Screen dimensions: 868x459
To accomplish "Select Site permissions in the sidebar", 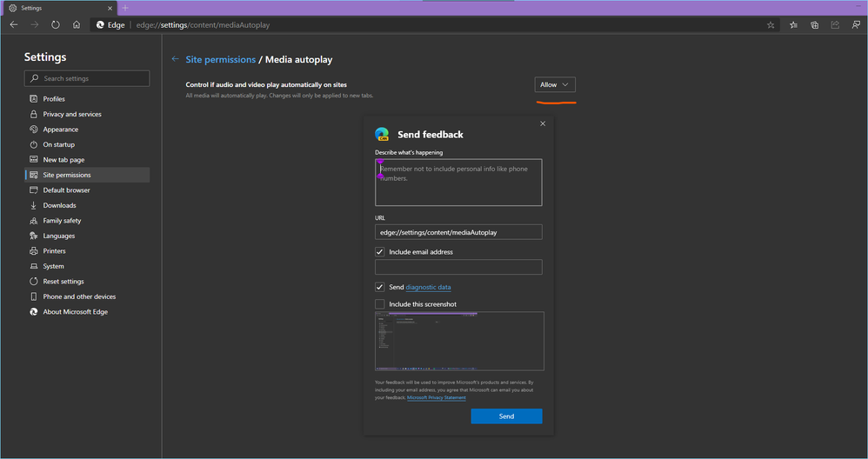I will click(87, 175).
